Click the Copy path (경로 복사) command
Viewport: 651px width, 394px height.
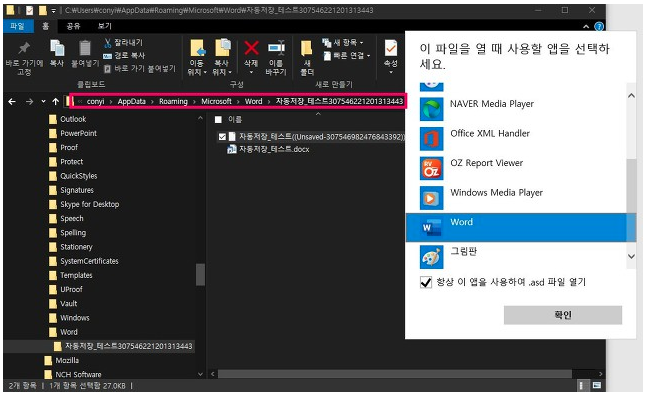coord(124,55)
